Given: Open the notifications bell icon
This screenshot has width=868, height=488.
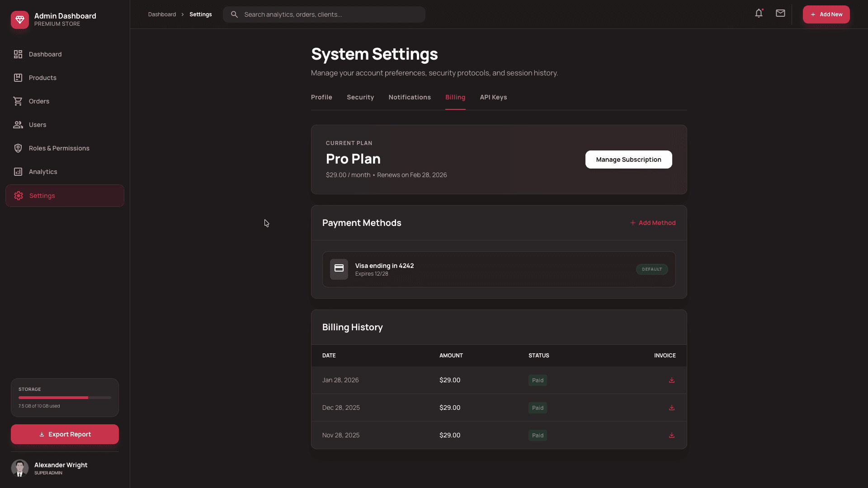Looking at the screenshot, I should pos(759,13).
